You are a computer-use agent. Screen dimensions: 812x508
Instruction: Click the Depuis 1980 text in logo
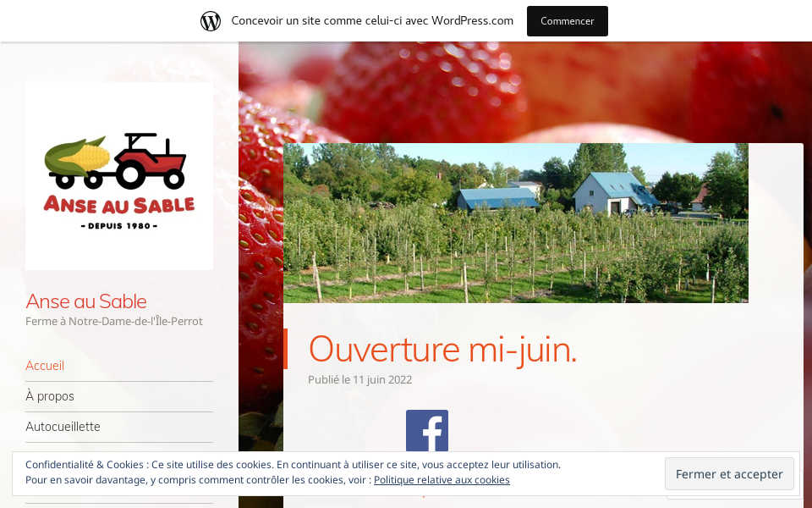coord(119,226)
